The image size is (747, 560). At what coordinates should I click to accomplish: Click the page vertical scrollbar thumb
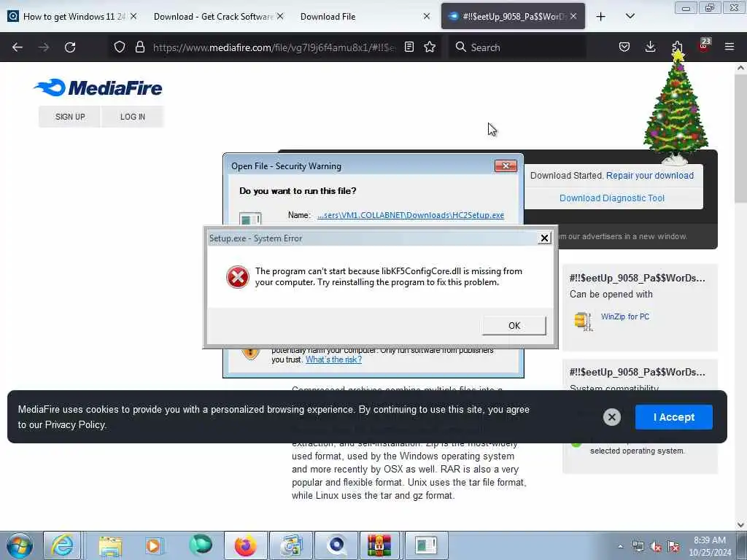coord(740,138)
